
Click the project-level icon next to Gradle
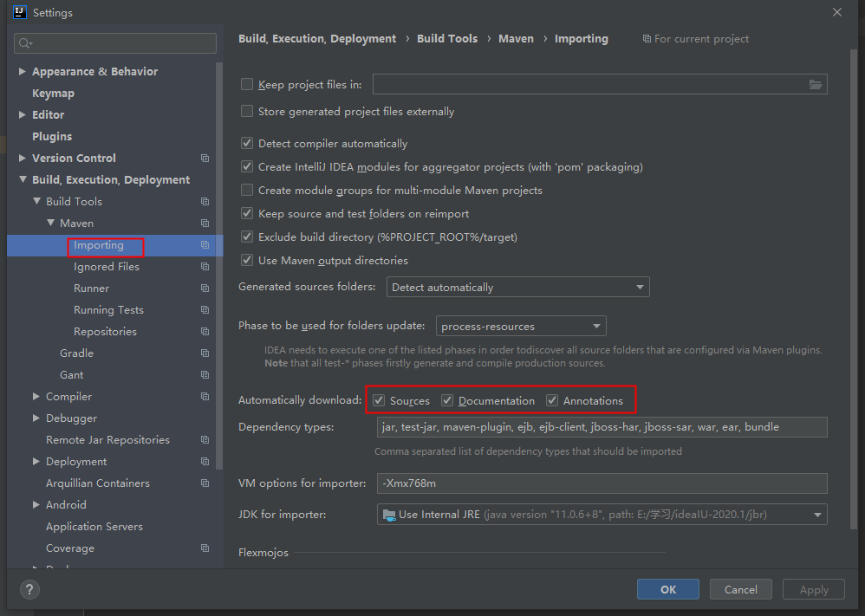(205, 353)
